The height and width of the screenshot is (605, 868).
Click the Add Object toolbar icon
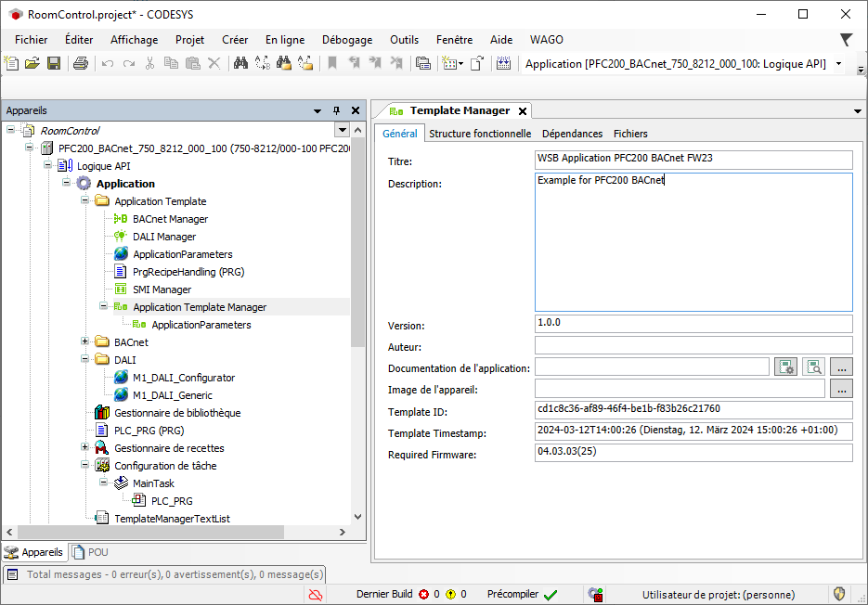click(449, 64)
